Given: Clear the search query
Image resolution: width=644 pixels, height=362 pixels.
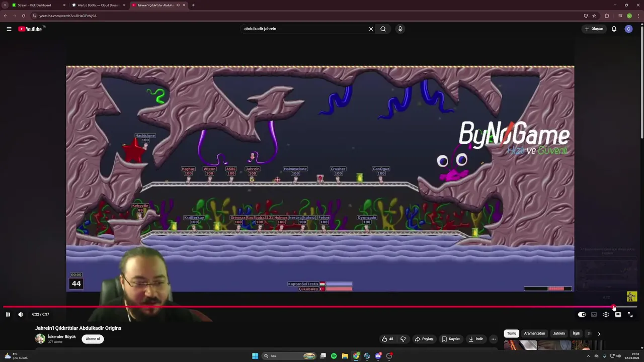Looking at the screenshot, I should point(371,29).
